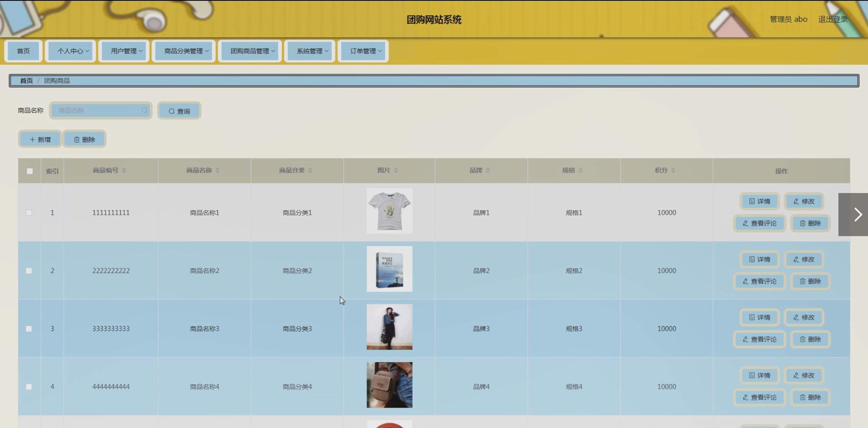The width and height of the screenshot is (868, 428).
Task: Check the row 2 checkbox for 2222222222
Action: click(29, 271)
